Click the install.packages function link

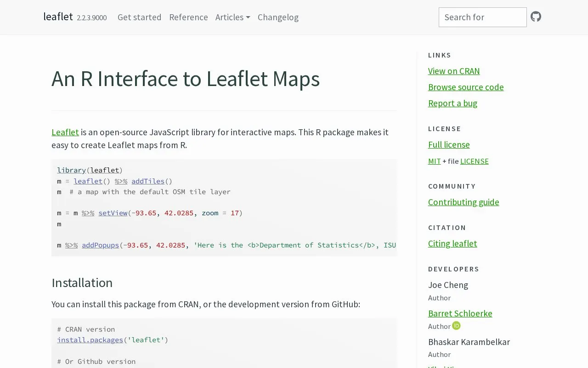[x=90, y=340]
